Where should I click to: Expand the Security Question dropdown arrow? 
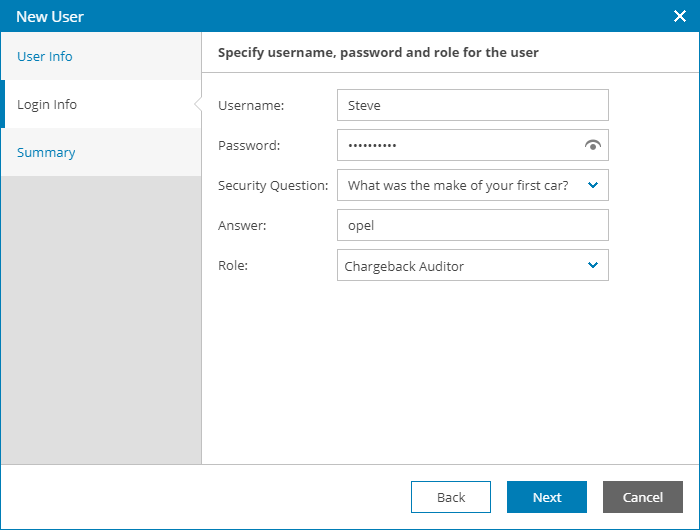click(593, 185)
